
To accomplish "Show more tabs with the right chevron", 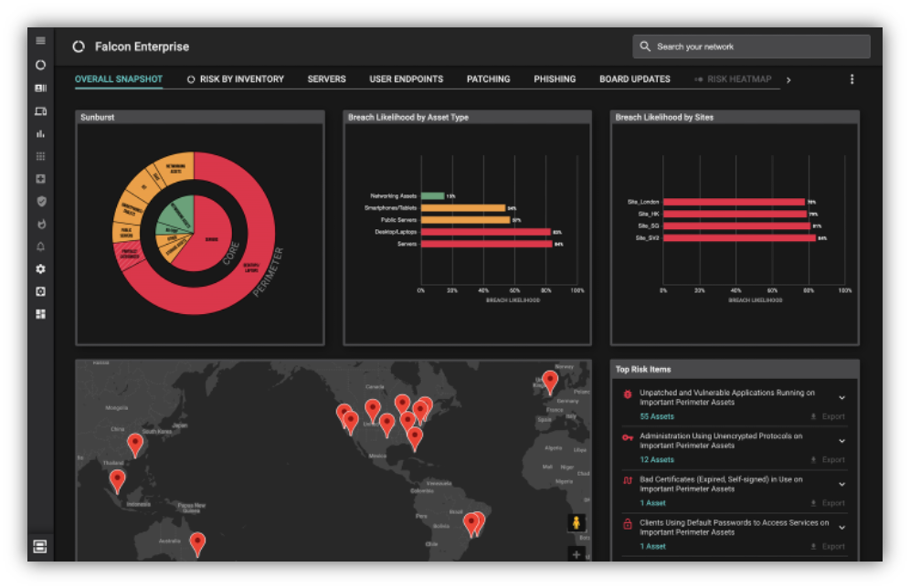I will [788, 80].
